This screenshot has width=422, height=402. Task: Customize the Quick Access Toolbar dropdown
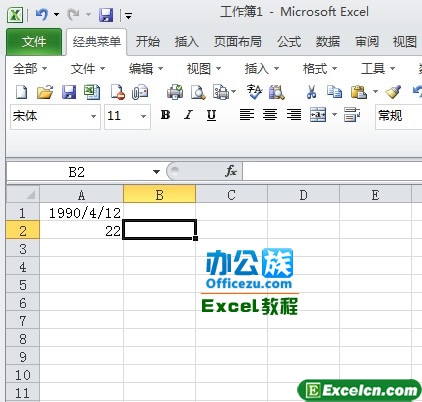pos(128,15)
